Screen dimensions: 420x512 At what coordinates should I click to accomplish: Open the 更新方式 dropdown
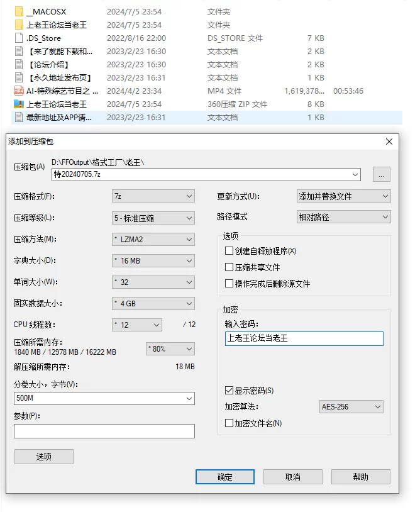(344, 196)
